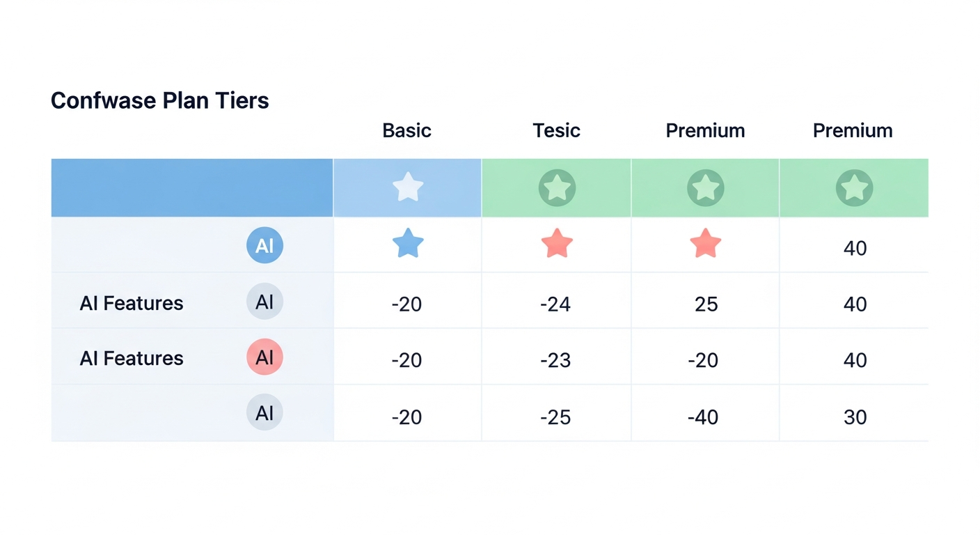This screenshot has width=980, height=535.
Task: Click the red AI badge
Action: pyautogui.click(x=264, y=357)
